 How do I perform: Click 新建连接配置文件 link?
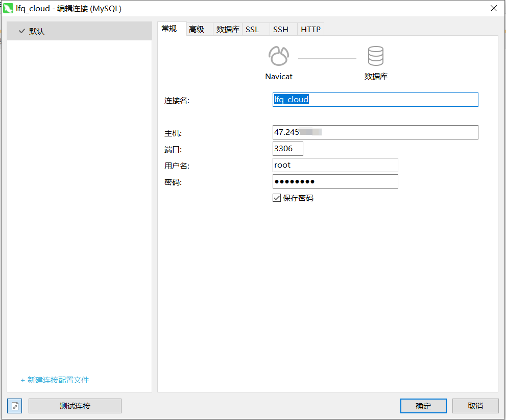coord(55,380)
